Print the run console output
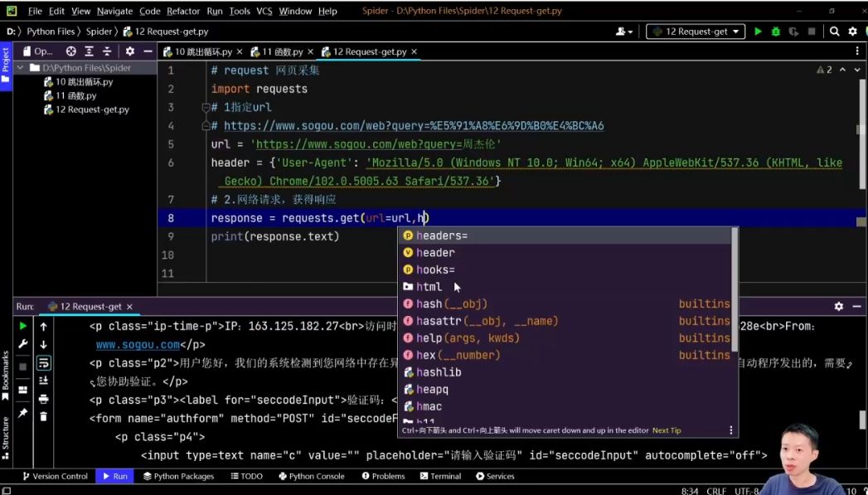This screenshot has width=868, height=495. point(43,399)
